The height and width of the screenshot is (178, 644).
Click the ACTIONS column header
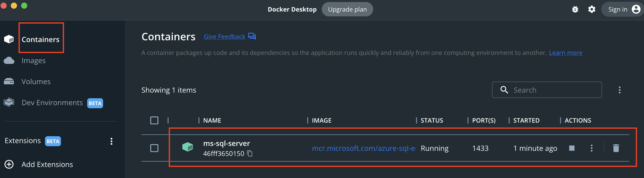[x=578, y=120]
